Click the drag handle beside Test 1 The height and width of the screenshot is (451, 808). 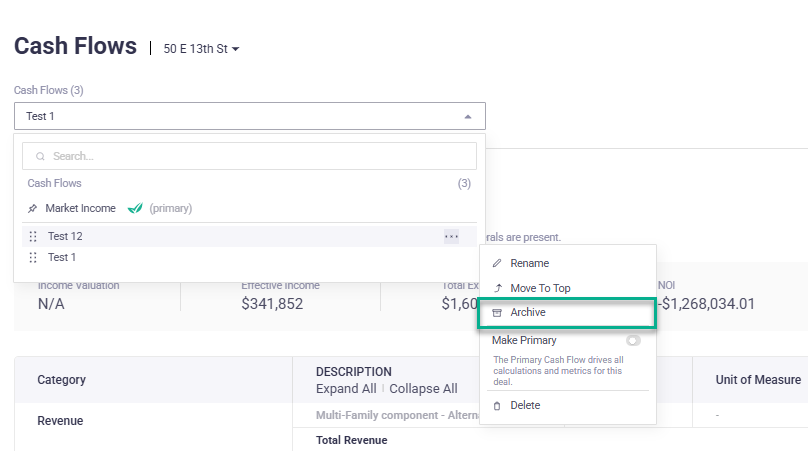(33, 257)
